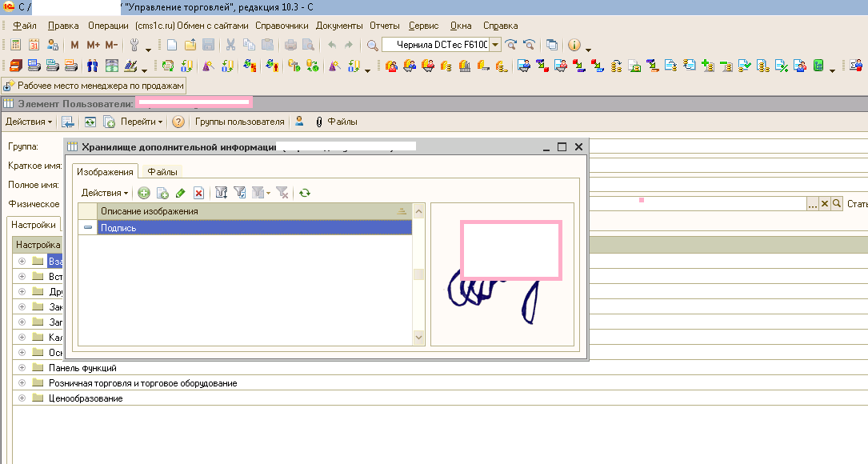Viewport: 868px width, 464px height.
Task: Open Рабочее место менеджера по продажам
Action: tap(94, 86)
